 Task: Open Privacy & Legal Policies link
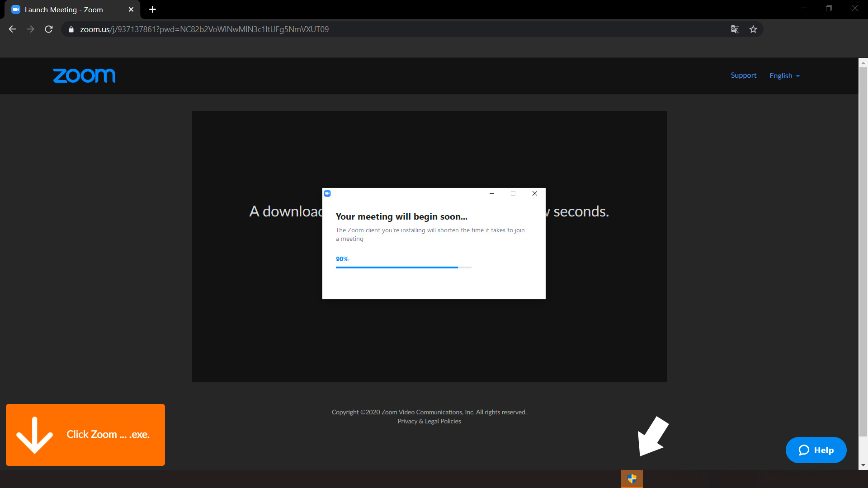click(x=429, y=421)
